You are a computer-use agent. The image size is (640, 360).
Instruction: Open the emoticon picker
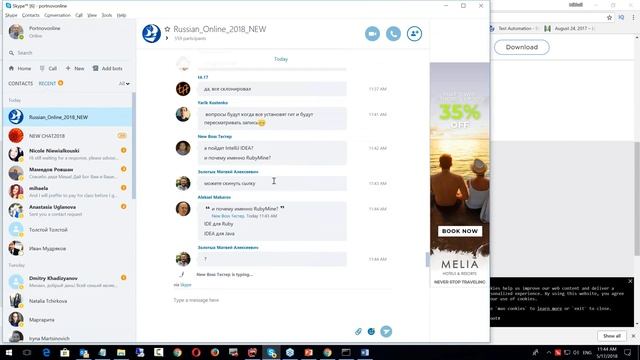pos(371,331)
